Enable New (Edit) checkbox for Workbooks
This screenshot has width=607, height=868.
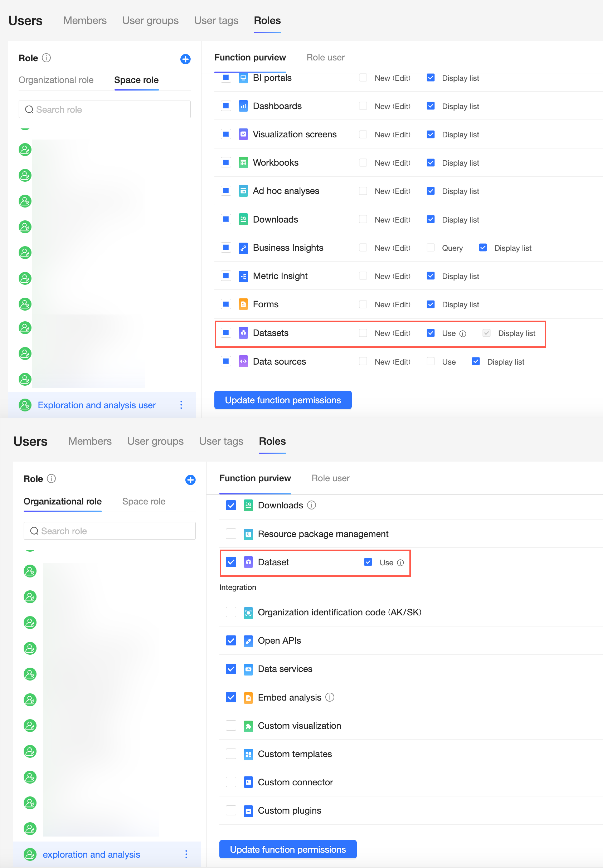tap(363, 163)
